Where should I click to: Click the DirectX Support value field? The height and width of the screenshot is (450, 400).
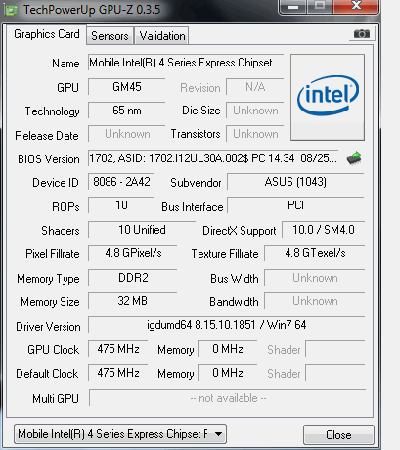324,230
